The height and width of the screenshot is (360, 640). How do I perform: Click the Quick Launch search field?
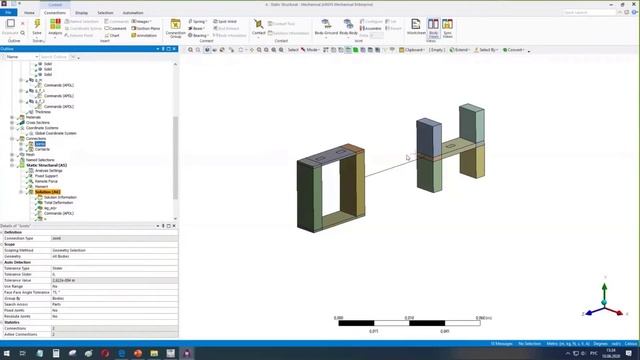pos(588,13)
